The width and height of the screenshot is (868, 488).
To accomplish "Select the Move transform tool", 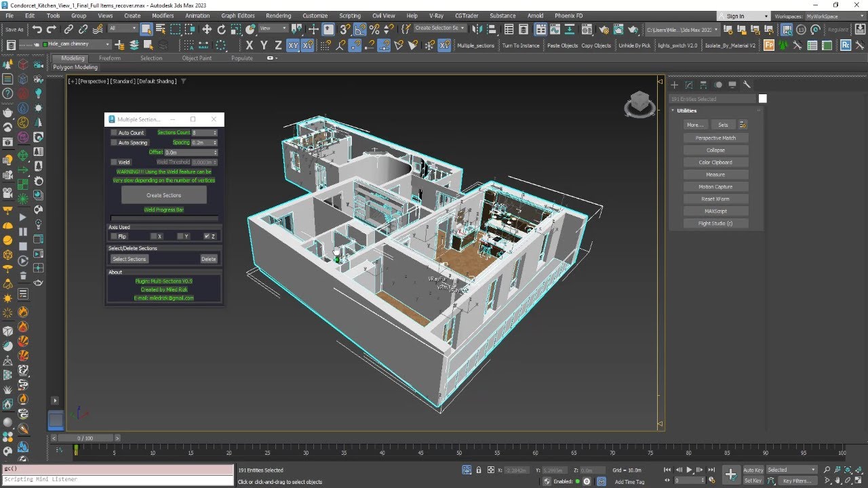I will (206, 29).
